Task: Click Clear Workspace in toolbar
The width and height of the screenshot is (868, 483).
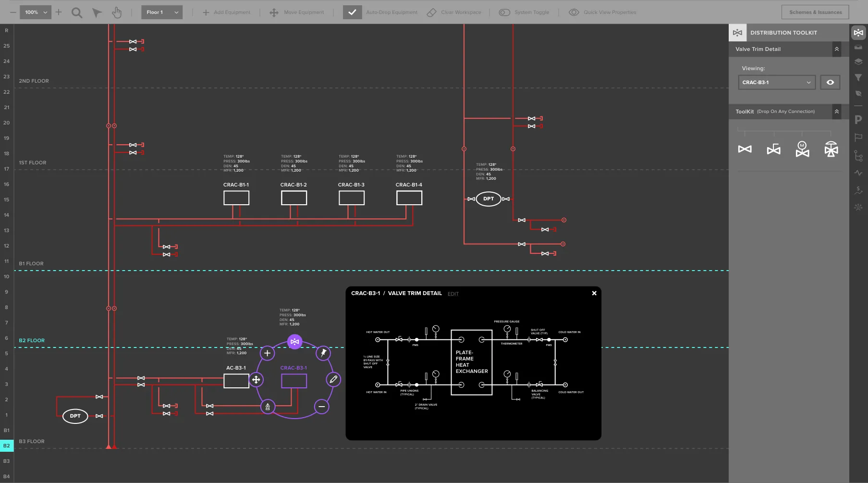Action: 454,12
